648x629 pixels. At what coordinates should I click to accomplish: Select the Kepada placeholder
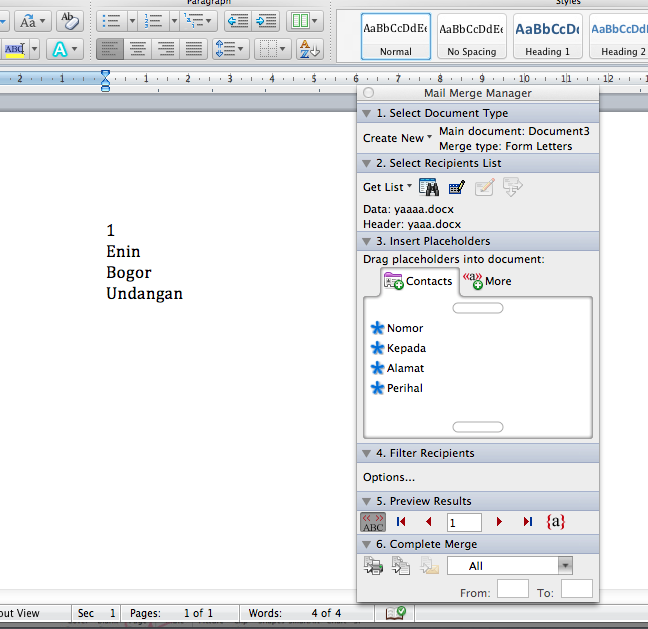pyautogui.click(x=398, y=348)
